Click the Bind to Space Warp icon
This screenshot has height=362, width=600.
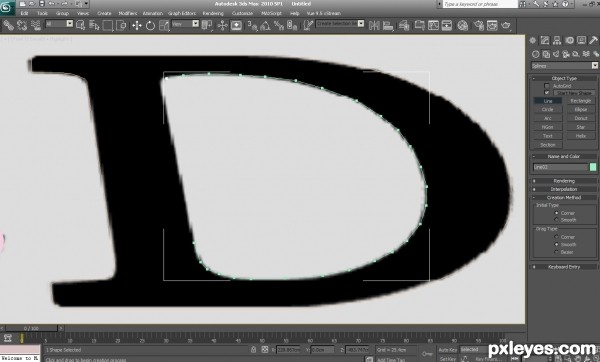coord(36,25)
